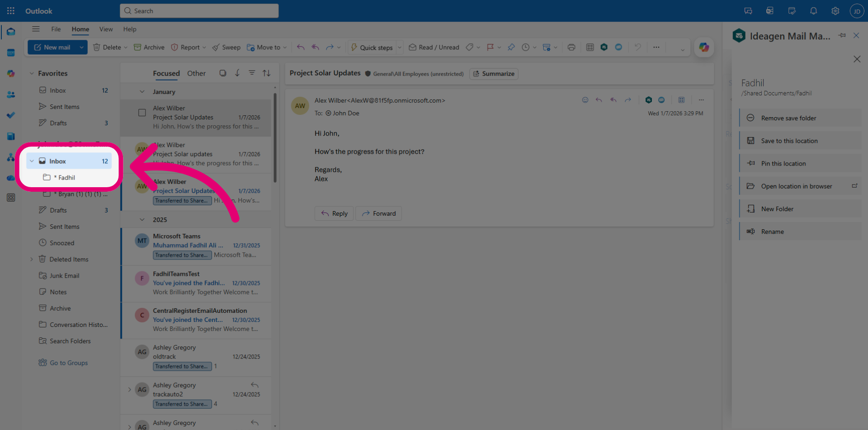
Task: Collapse the Favorites section chevron
Action: tap(32, 73)
